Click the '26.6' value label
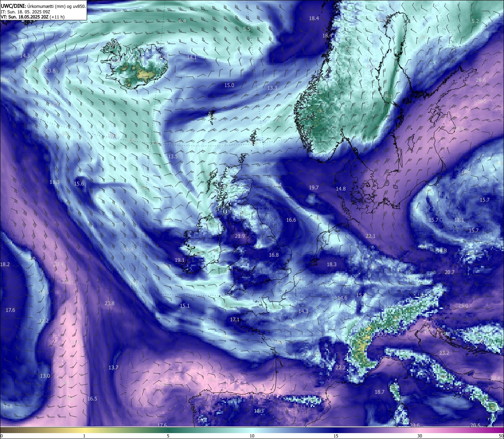The width and height of the screenshot is (504, 439). click(481, 80)
